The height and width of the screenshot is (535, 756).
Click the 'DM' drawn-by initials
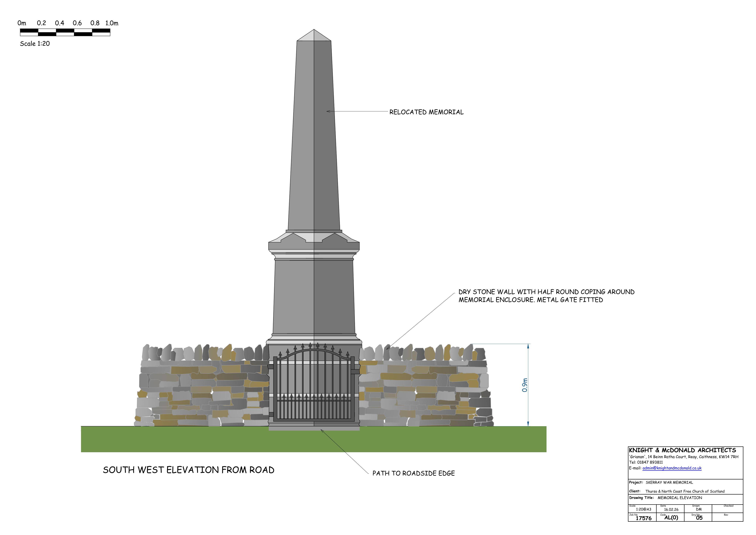pyautogui.click(x=699, y=509)
